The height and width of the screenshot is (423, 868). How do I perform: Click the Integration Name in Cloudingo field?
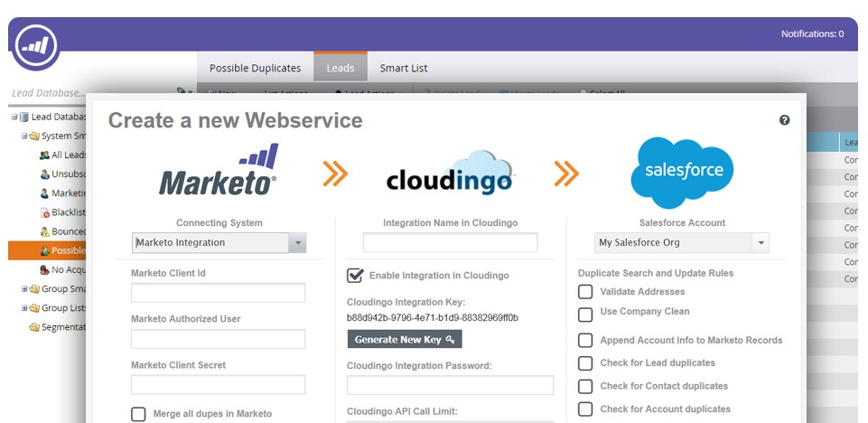pyautogui.click(x=450, y=242)
